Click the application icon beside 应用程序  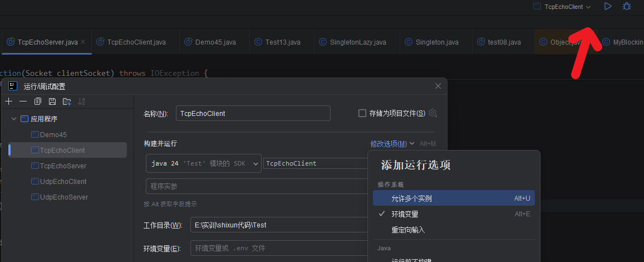pos(24,119)
